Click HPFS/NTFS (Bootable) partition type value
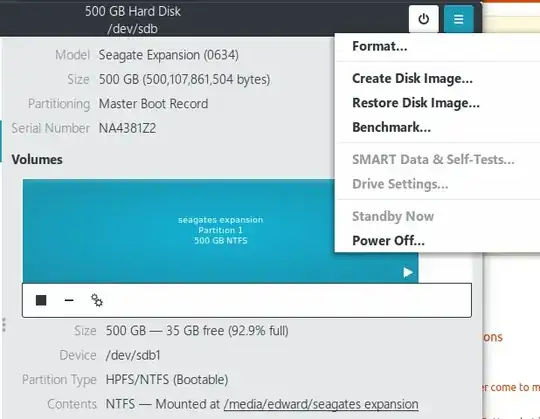Screen dimensions: 540x419 coord(167,380)
